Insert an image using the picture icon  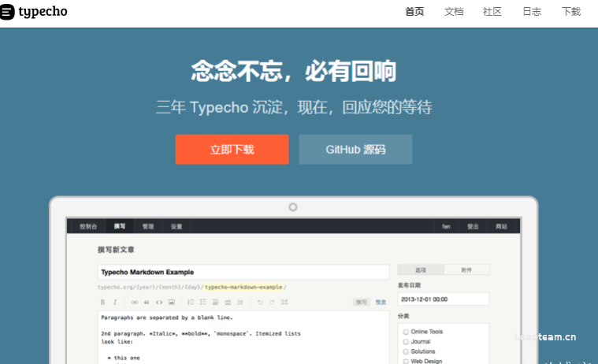[x=172, y=303]
